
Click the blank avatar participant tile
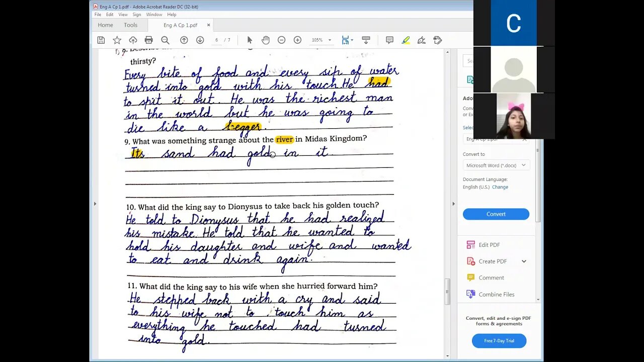click(x=514, y=70)
